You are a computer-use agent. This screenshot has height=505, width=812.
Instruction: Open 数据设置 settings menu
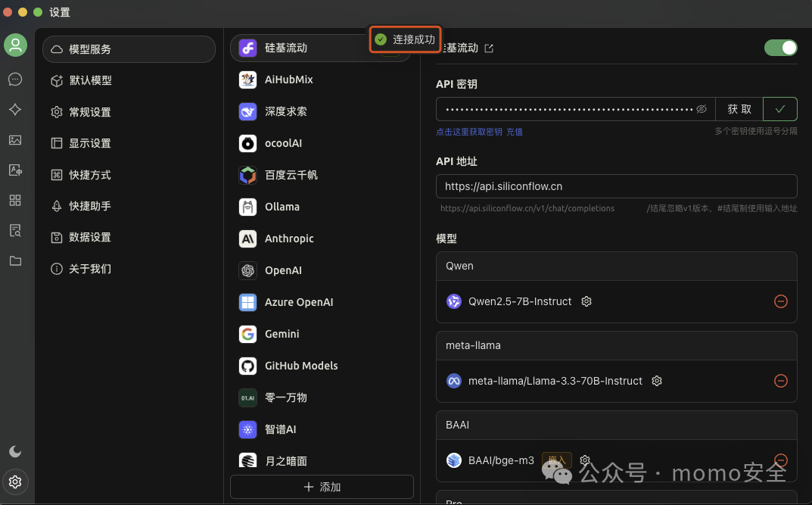coord(129,237)
